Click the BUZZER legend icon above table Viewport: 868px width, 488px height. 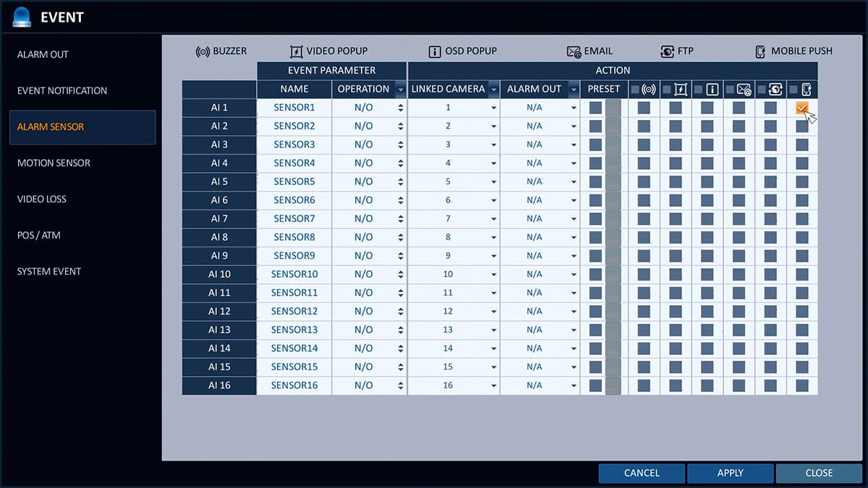click(x=202, y=51)
